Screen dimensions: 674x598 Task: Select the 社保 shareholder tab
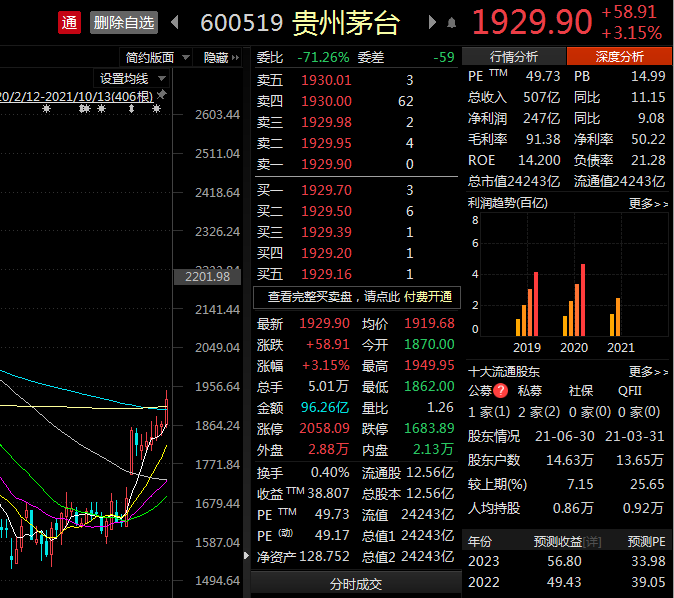581,390
